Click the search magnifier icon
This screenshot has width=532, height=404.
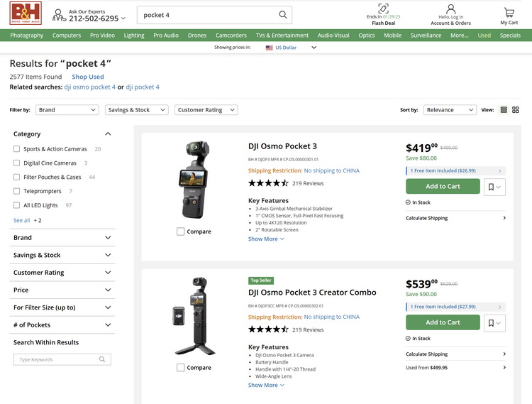(x=282, y=15)
